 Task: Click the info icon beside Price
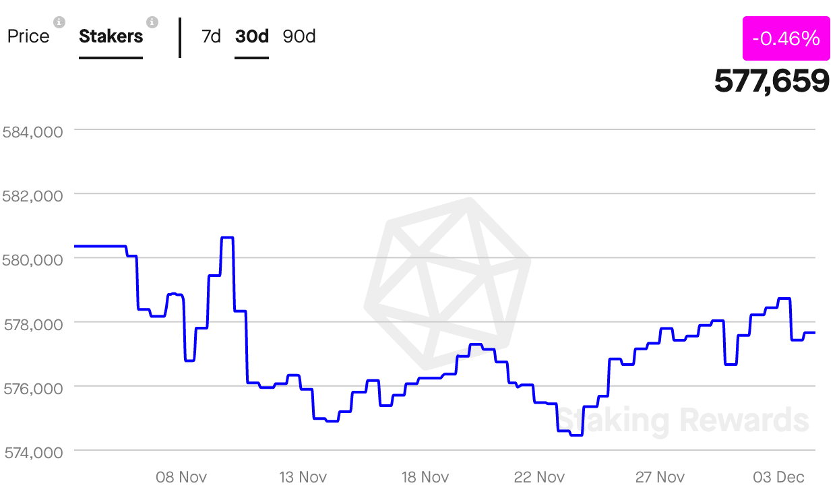pyautogui.click(x=59, y=22)
